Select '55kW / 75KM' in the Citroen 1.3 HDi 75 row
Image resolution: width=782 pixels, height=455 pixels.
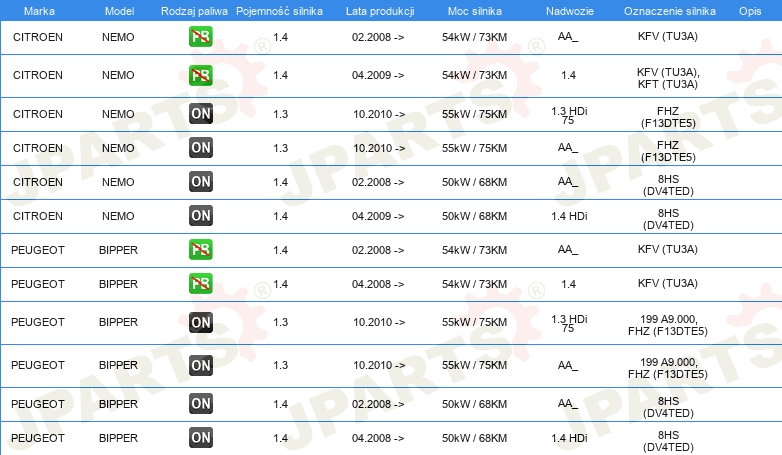pos(474,114)
